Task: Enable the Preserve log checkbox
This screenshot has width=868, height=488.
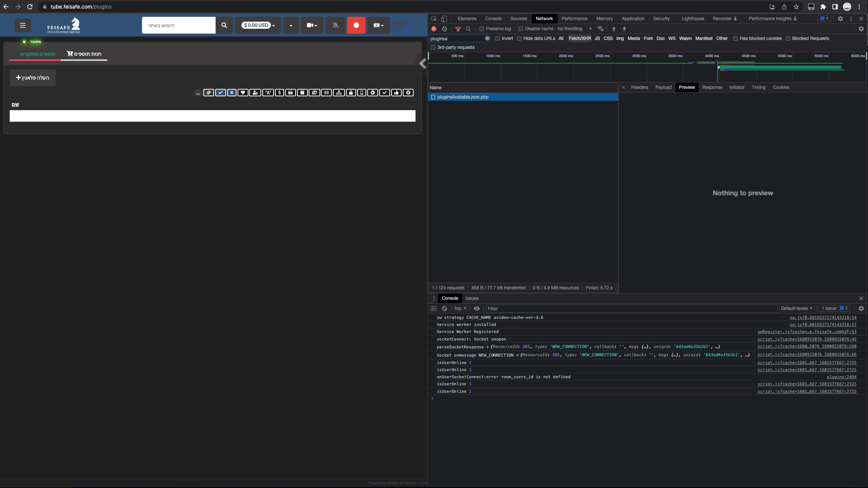Action: 481,29
